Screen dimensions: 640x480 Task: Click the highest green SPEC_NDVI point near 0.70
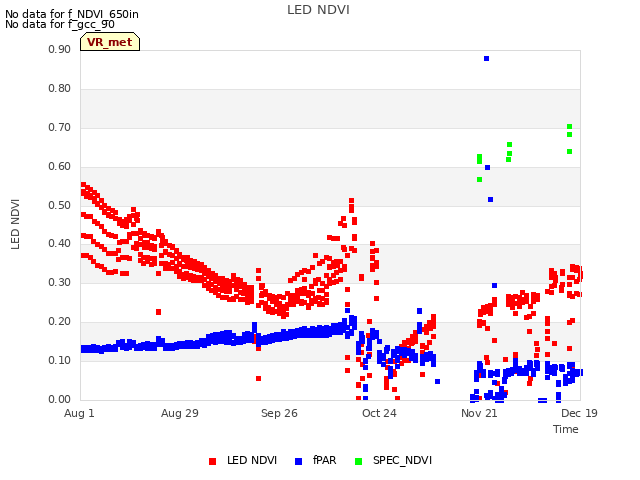coord(569,127)
